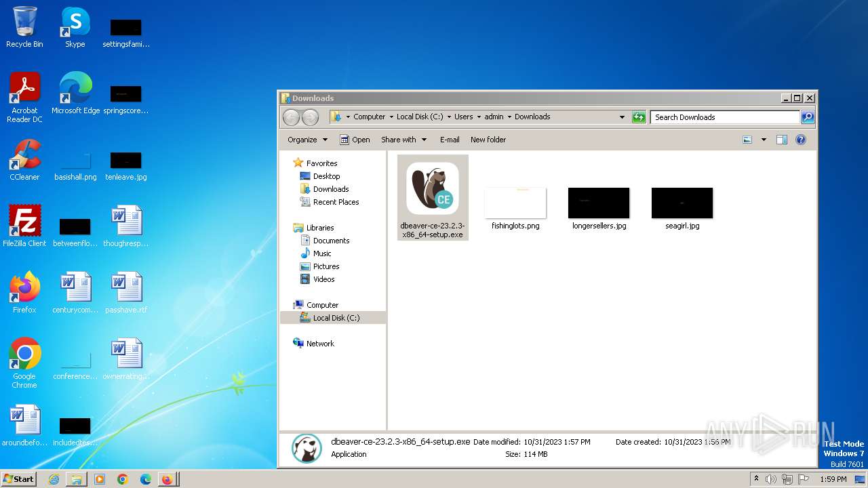The image size is (868, 488).
Task: Expand Computer breadcrumb arrow in address bar
Action: pyautogui.click(x=391, y=117)
